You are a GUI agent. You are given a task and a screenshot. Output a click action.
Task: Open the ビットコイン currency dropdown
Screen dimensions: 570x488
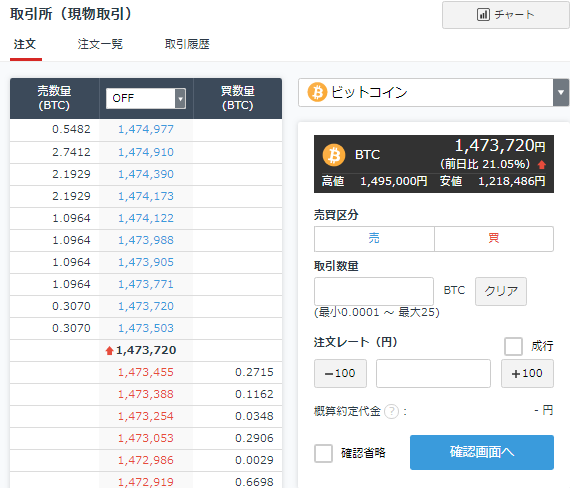pyautogui.click(x=433, y=92)
